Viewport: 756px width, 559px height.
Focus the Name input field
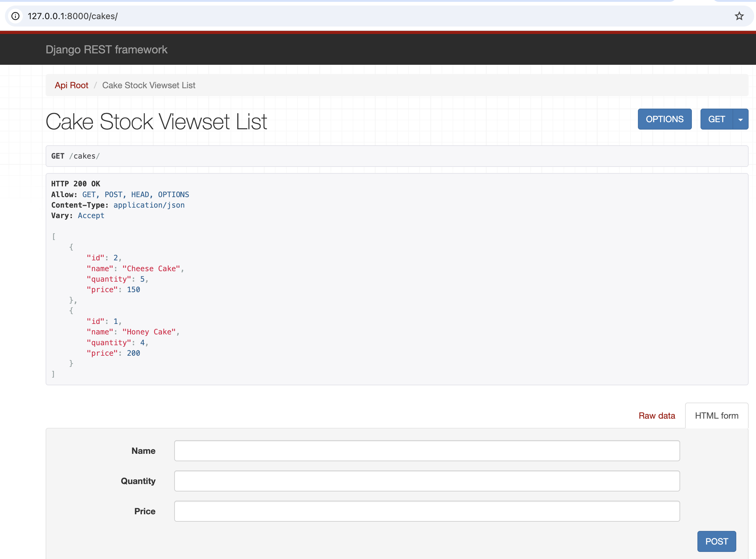427,451
